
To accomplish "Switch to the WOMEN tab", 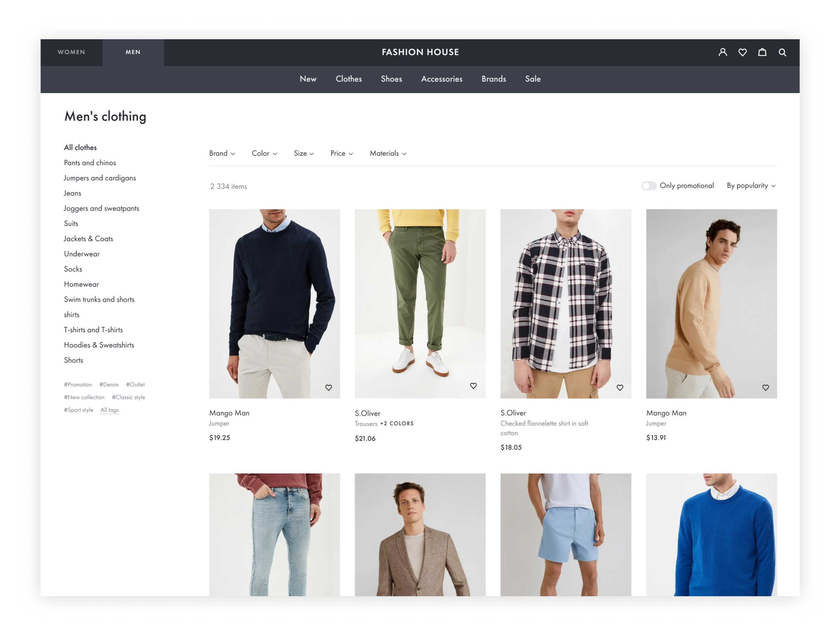I will [x=71, y=53].
